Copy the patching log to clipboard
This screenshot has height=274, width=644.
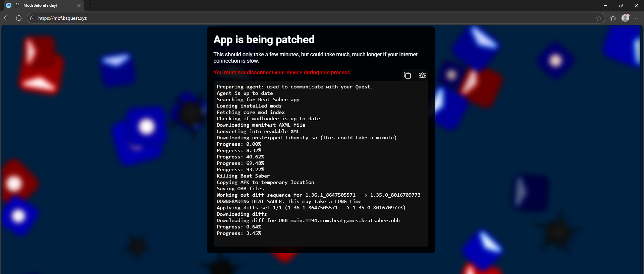[x=407, y=75]
